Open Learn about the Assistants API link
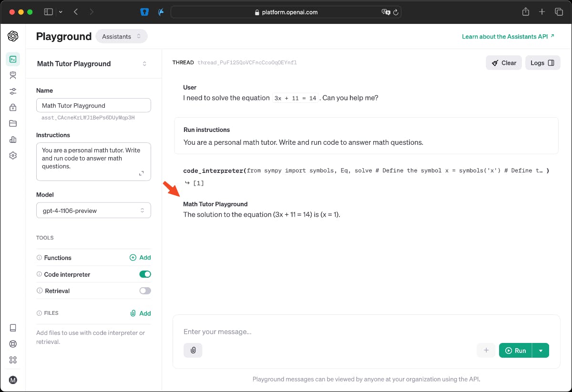This screenshot has height=392, width=572. tap(508, 36)
